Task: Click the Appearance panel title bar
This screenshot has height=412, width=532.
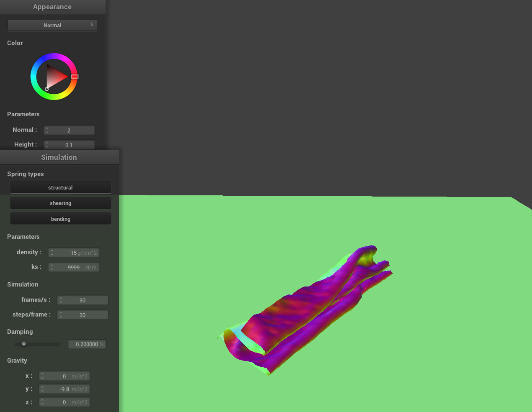Action: [52, 7]
